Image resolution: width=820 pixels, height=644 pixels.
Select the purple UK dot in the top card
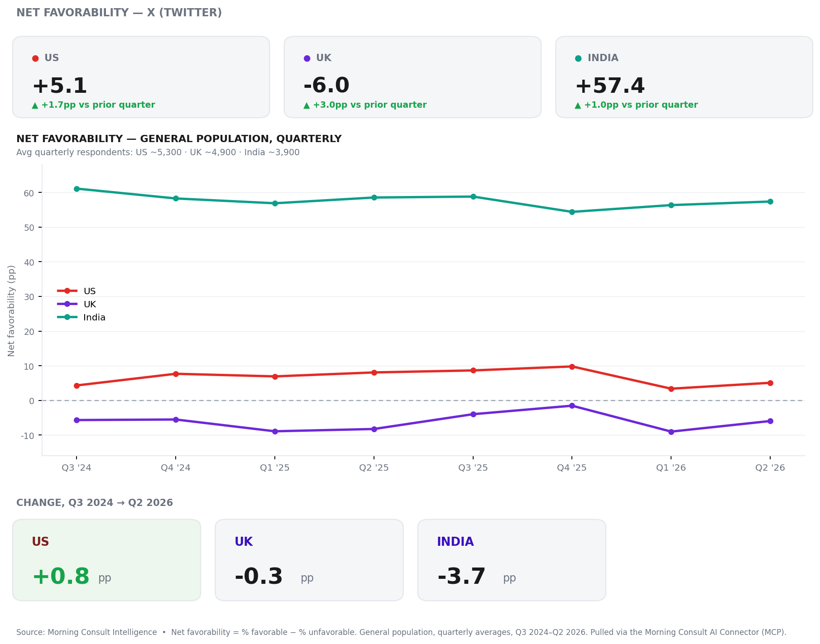(x=307, y=58)
